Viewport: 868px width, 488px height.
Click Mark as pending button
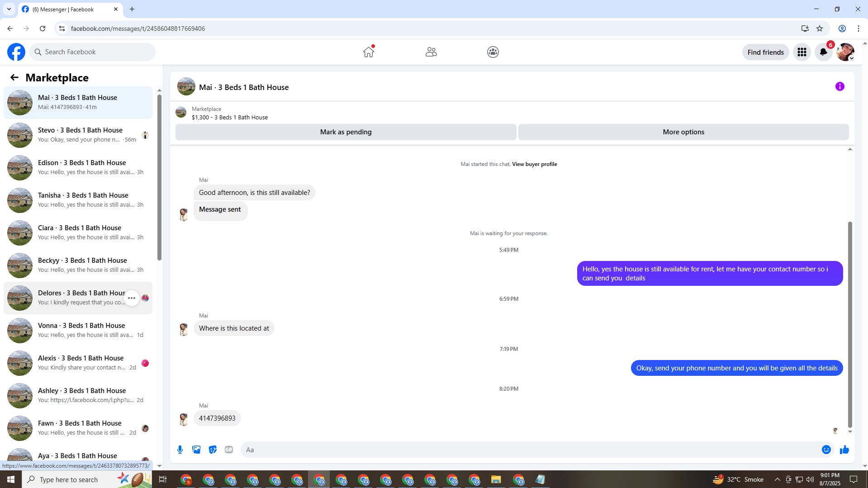(346, 132)
